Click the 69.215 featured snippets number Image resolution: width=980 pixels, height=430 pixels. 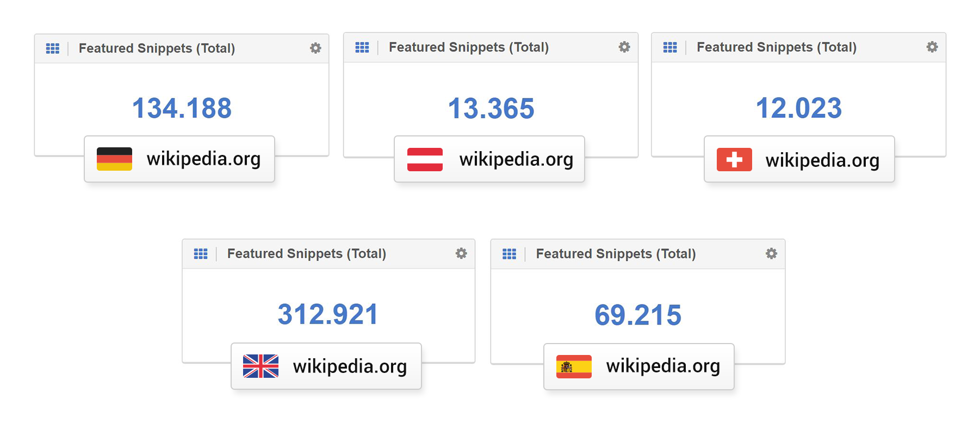point(638,315)
